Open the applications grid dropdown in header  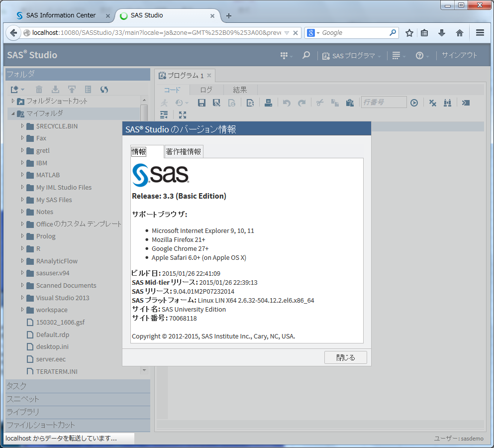(287, 55)
